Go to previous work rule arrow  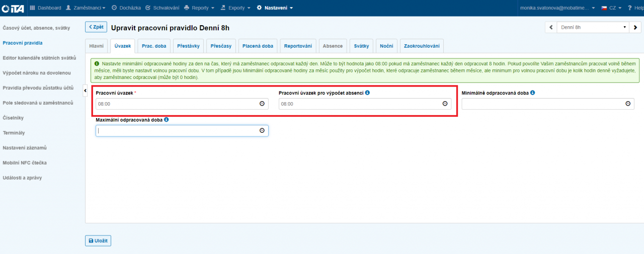[551, 27]
